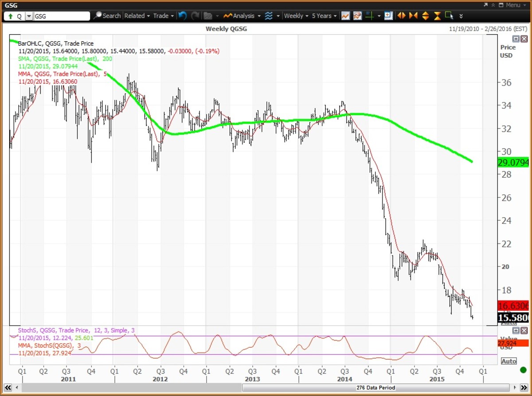Toggle Auto scaling on the price axis
The width and height of the screenshot is (532, 396).
pos(509,324)
